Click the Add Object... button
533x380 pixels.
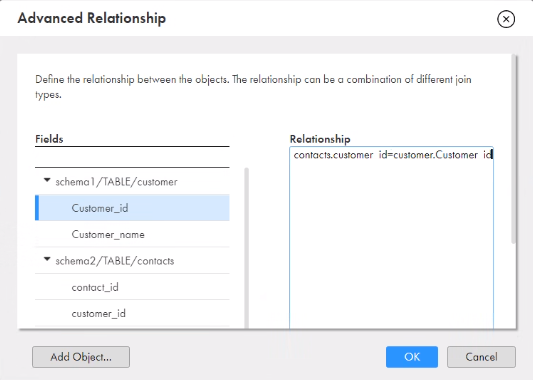coord(81,357)
